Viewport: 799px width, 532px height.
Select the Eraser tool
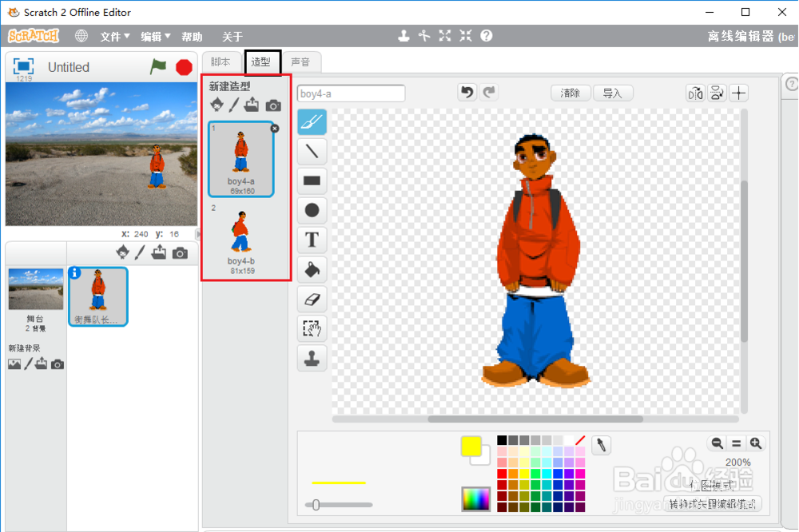[x=312, y=299]
